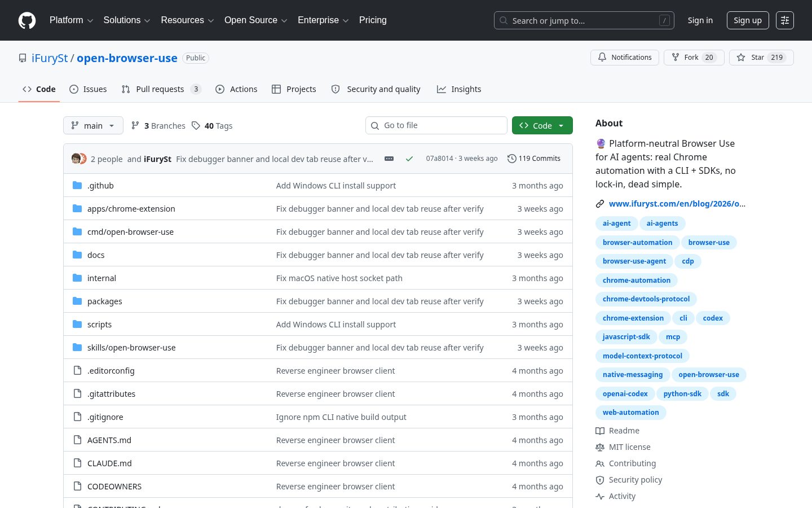Select the model-context-protocol topic tag
Screen dimensions: 812x508
click(642, 356)
